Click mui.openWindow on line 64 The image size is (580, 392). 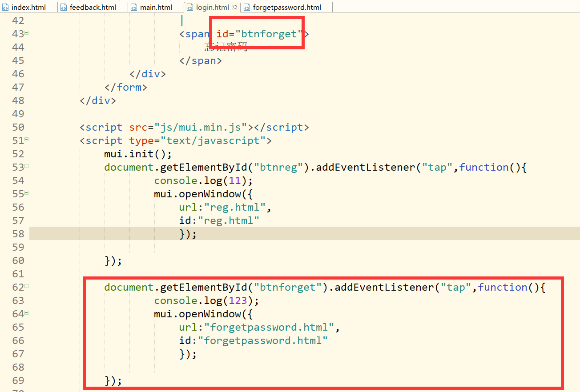pos(197,314)
